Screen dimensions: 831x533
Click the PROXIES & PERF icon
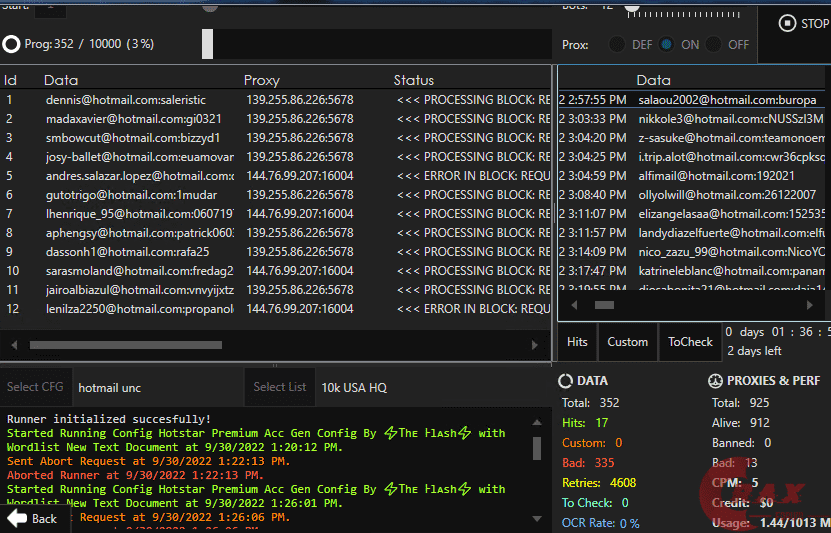[x=716, y=381]
